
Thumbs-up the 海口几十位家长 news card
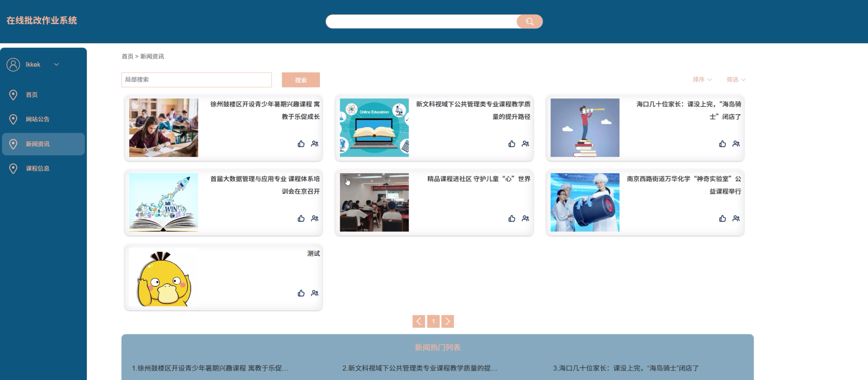point(722,144)
